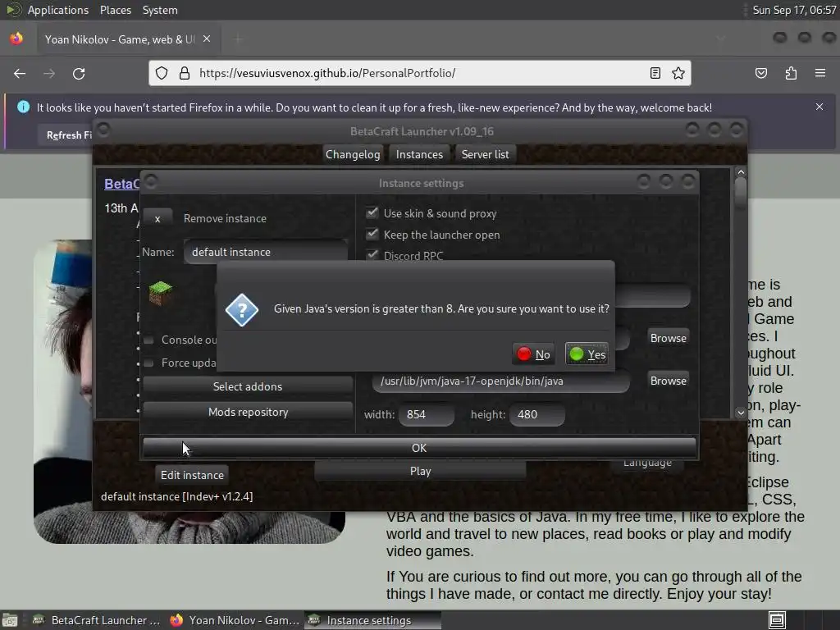
Task: Open the Mods repository button
Action: pos(248,412)
